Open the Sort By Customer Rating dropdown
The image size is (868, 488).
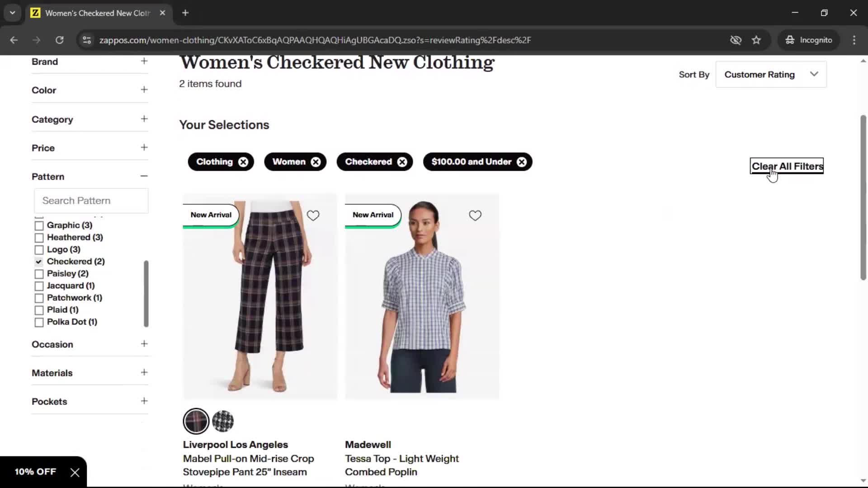[771, 75]
